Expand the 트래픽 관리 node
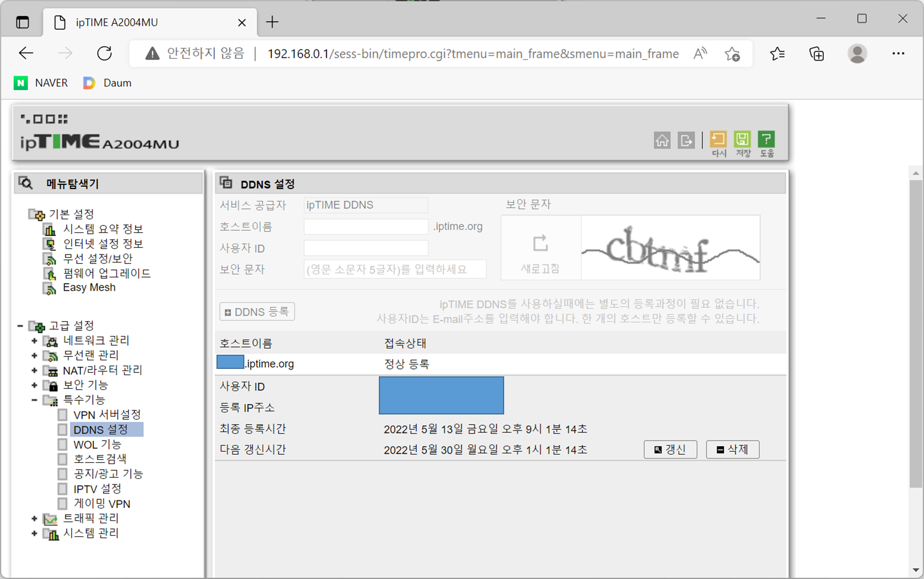Image resolution: width=924 pixels, height=579 pixels. [34, 519]
